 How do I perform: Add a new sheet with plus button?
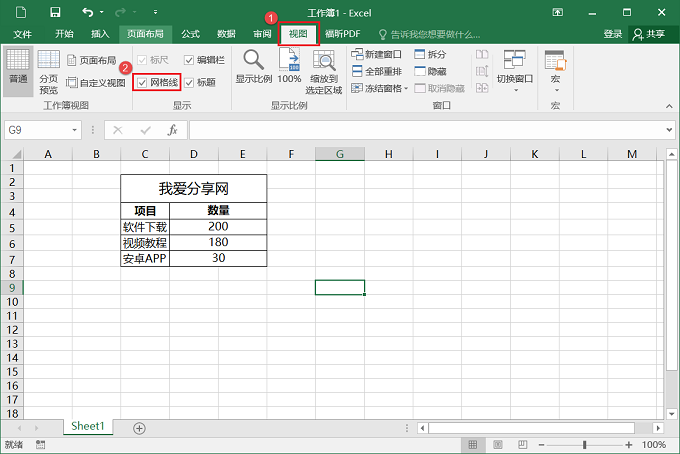pos(139,428)
